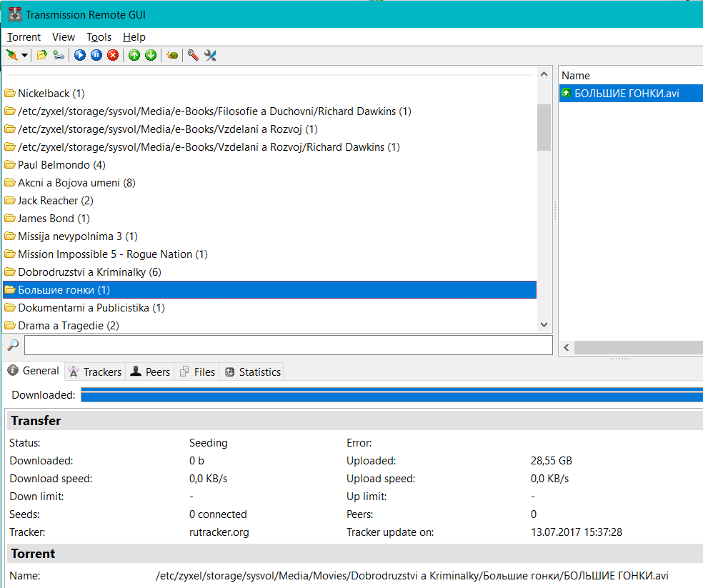
Task: Open the Tools menu
Action: 99,36
